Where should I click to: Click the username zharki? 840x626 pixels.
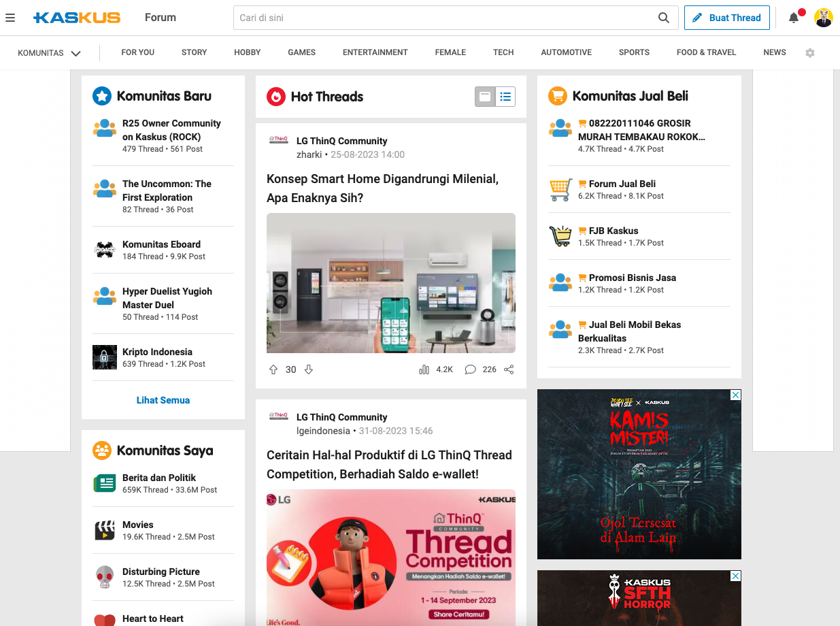[309, 154]
